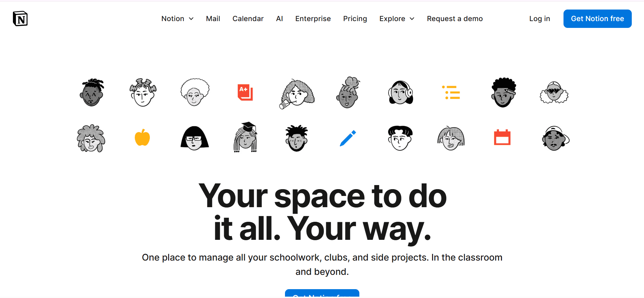Click the gray avatar with hair bun on top

coord(348,93)
